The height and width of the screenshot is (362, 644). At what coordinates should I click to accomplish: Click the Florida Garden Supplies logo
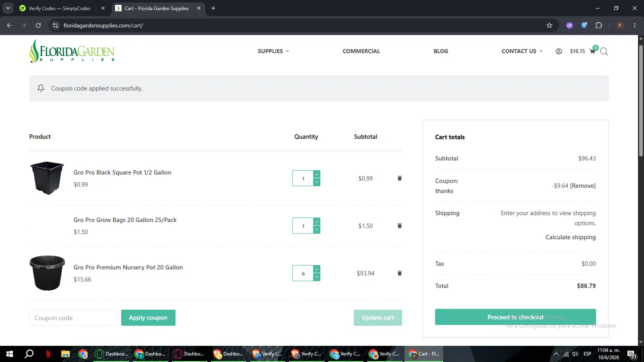point(72,51)
